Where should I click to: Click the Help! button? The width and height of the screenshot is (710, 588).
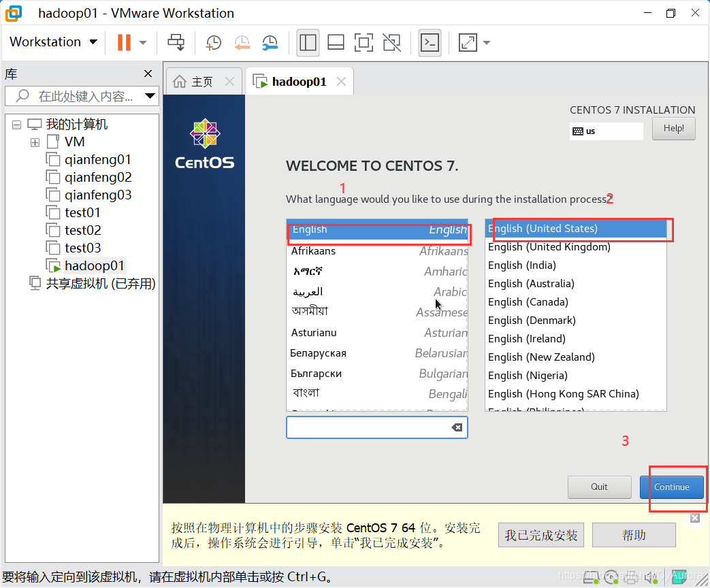pos(673,129)
